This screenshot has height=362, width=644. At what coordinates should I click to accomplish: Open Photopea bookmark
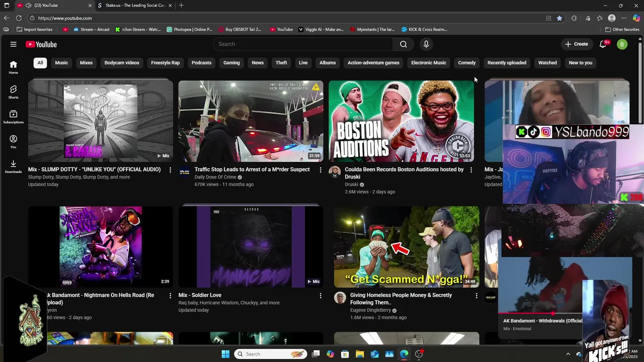click(x=190, y=30)
